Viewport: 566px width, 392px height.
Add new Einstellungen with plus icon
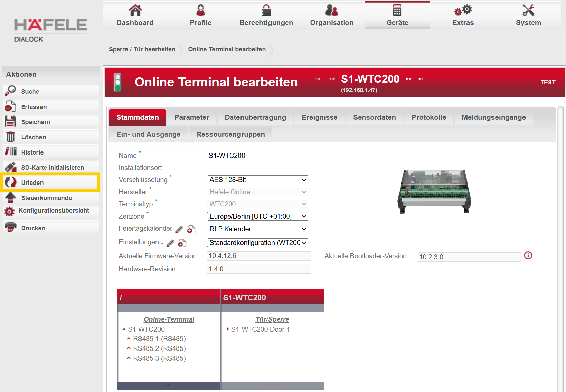182,243
